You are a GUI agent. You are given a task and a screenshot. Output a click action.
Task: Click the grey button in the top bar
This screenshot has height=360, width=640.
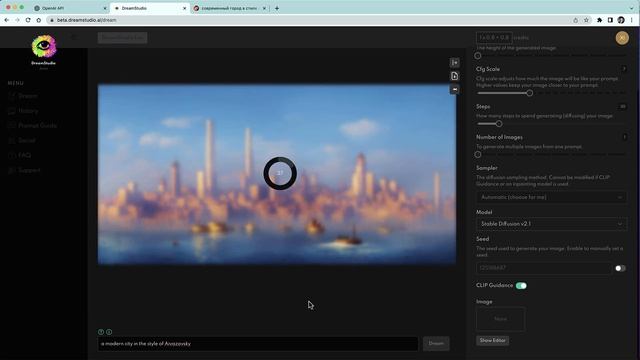tap(122, 38)
